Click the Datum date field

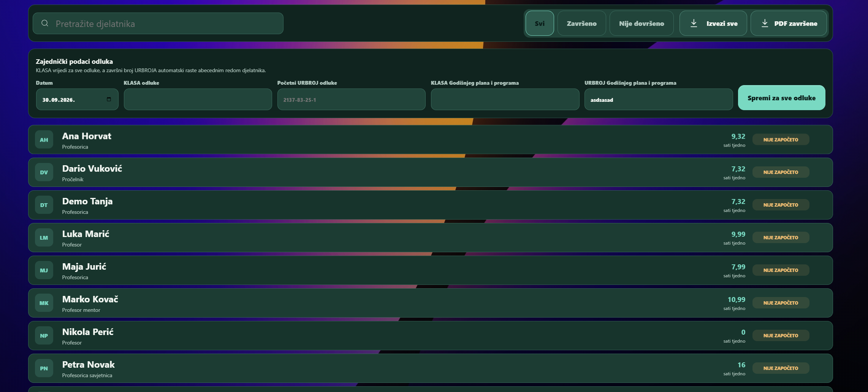[77, 100]
